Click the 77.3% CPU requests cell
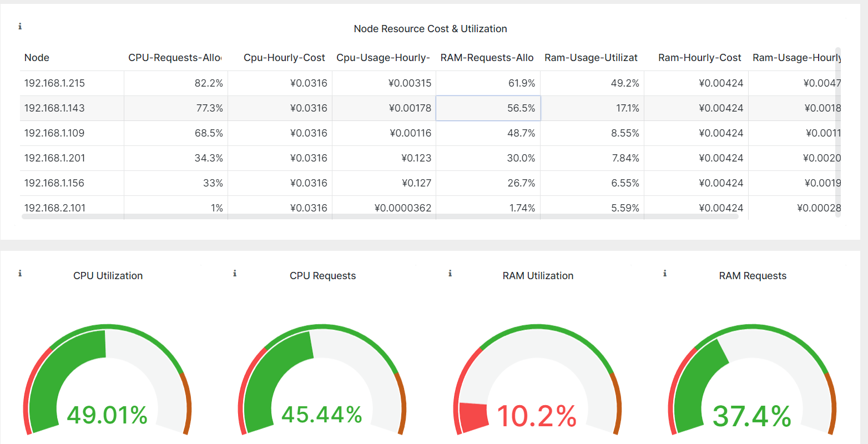The height and width of the screenshot is (444, 868). tap(176, 108)
